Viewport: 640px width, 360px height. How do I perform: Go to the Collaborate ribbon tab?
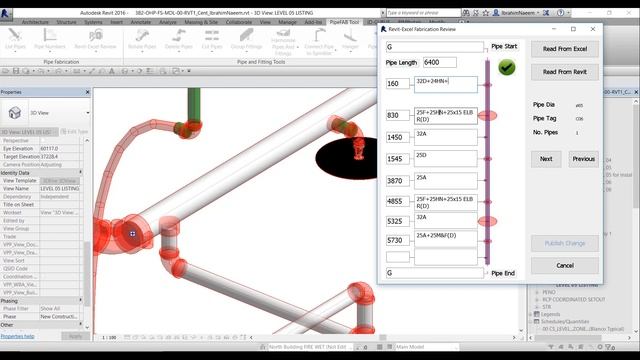239,22
